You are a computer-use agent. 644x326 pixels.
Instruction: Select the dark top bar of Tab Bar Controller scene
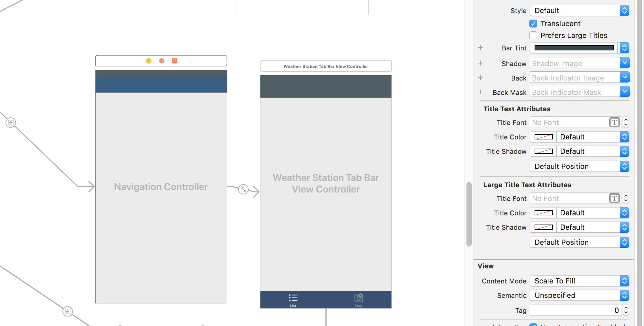[x=326, y=86]
